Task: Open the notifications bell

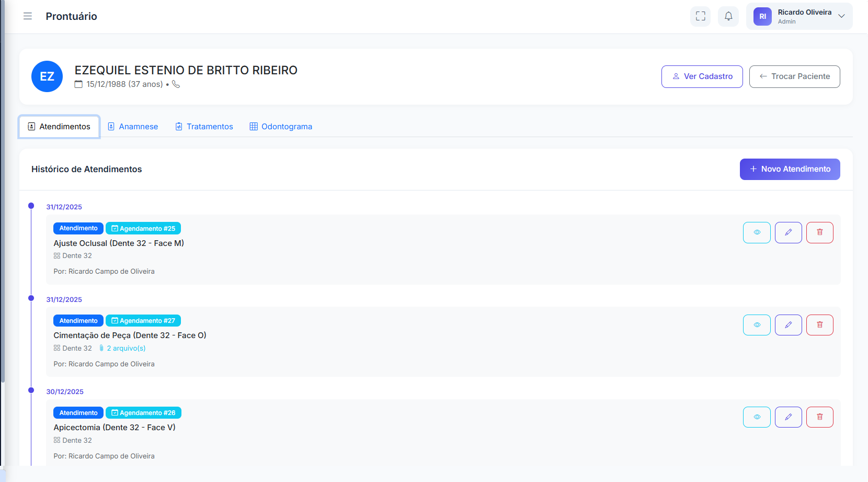Action: point(728,16)
